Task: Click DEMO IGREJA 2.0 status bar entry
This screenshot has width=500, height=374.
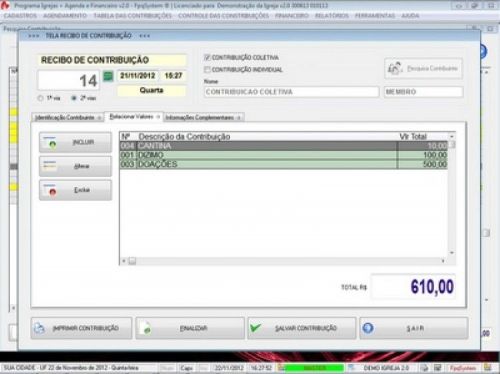Action: [x=386, y=368]
